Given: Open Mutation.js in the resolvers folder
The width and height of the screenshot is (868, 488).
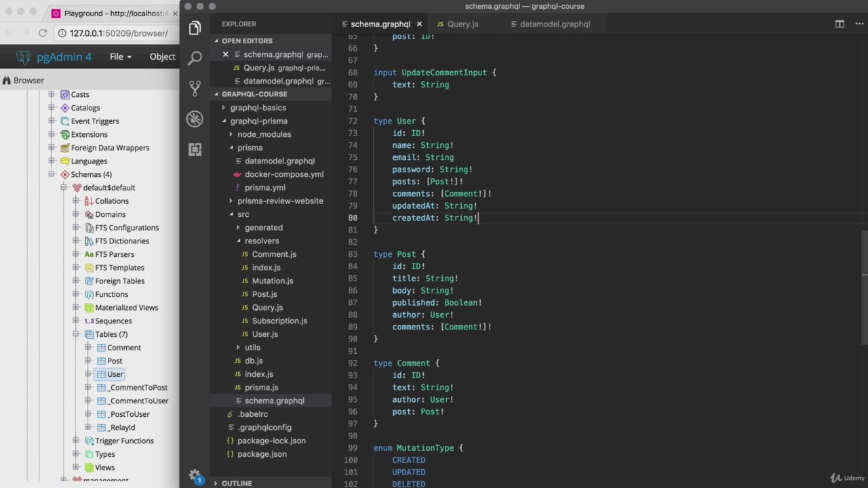Looking at the screenshot, I should pyautogui.click(x=272, y=281).
